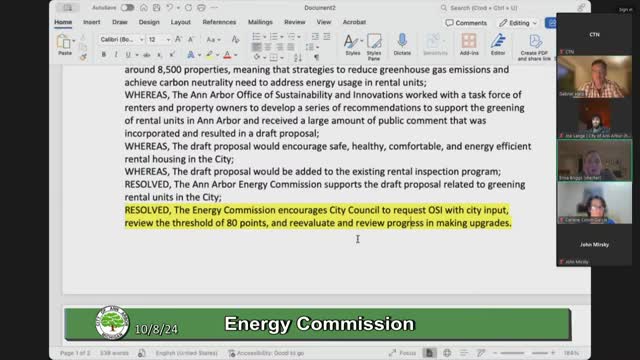Open the Styles gallery
640x360 pixels.
(353, 45)
